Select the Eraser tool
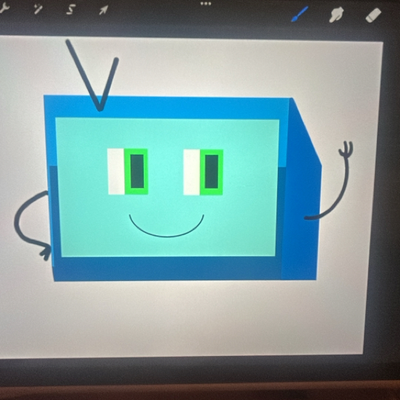Viewport: 400px width, 400px height. pos(374,15)
